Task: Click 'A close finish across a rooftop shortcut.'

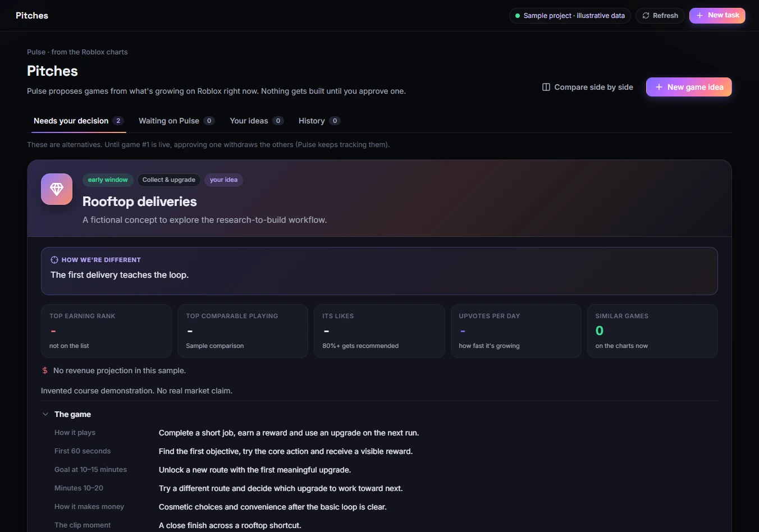Action: tap(230, 525)
